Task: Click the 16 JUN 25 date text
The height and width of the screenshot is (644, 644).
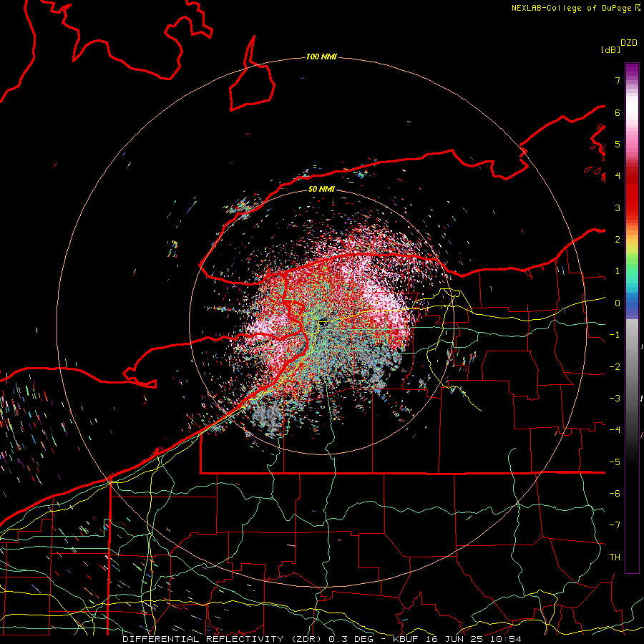Action: point(456,639)
